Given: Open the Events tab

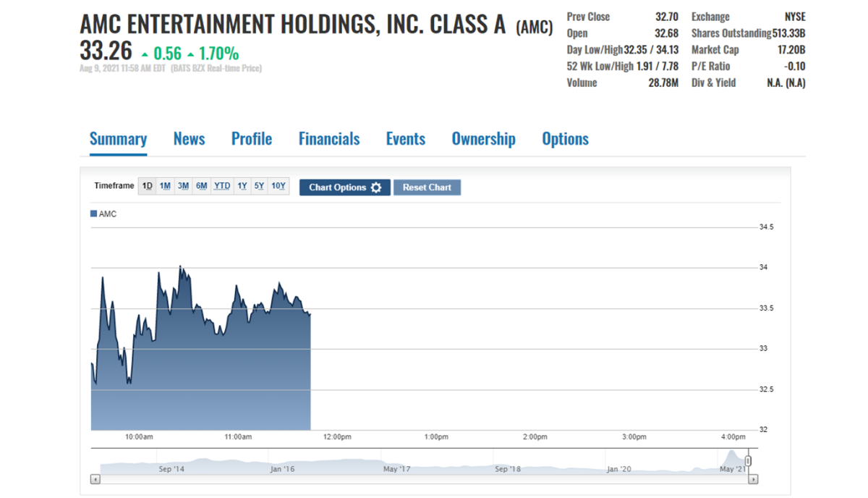Looking at the screenshot, I should click(x=406, y=139).
